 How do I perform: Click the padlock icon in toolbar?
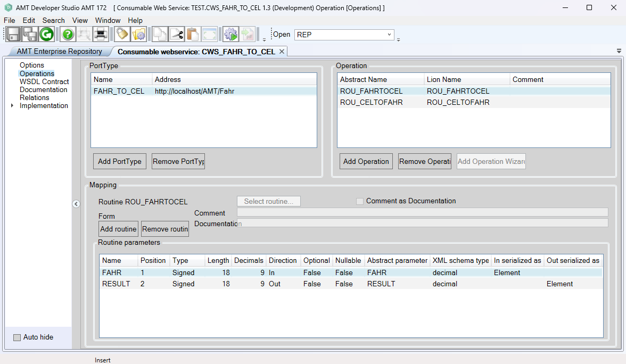pyautogui.click(x=122, y=34)
